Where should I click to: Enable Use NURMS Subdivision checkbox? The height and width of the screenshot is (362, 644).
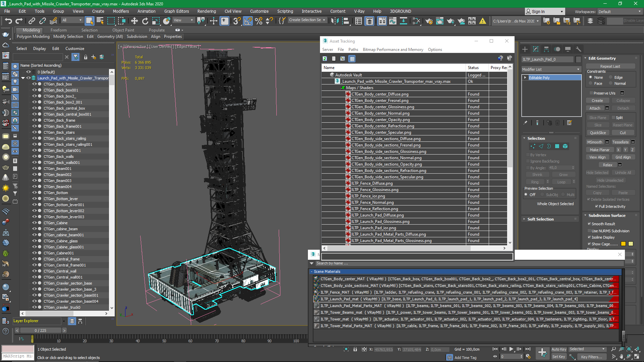pyautogui.click(x=589, y=231)
